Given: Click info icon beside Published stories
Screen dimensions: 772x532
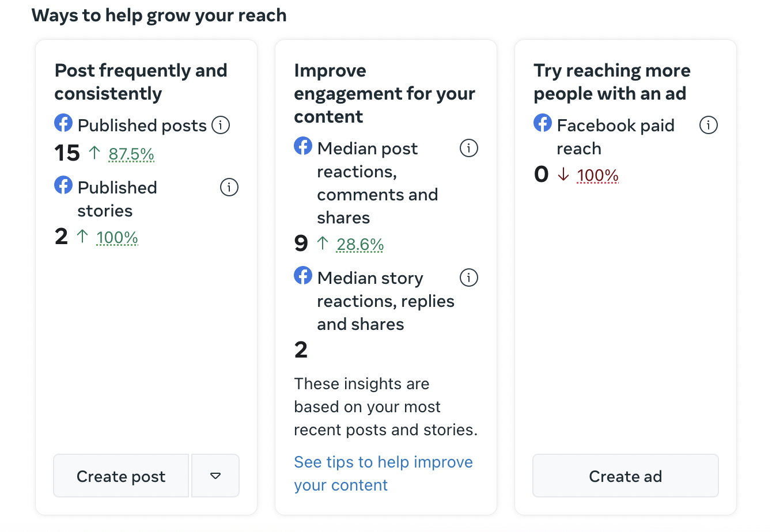Looking at the screenshot, I should [x=229, y=187].
